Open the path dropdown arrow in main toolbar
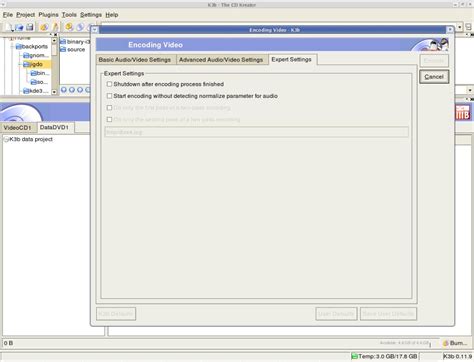The image size is (474, 362). click(460, 27)
